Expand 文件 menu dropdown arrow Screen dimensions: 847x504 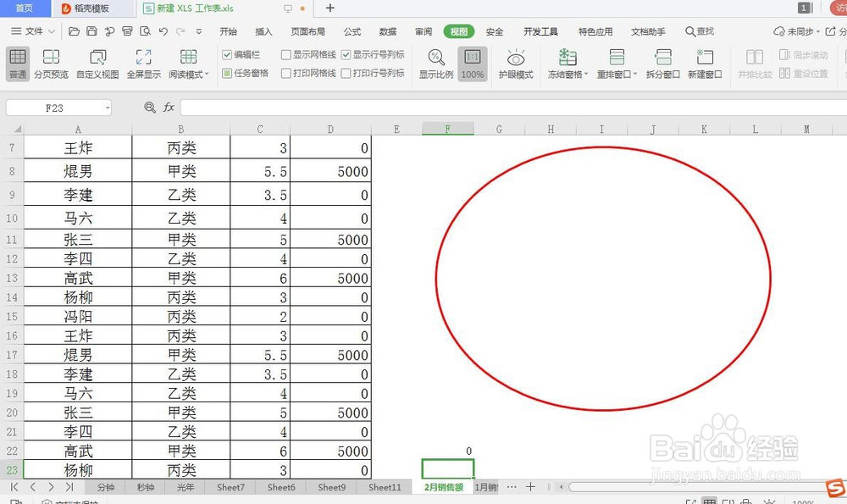click(52, 31)
